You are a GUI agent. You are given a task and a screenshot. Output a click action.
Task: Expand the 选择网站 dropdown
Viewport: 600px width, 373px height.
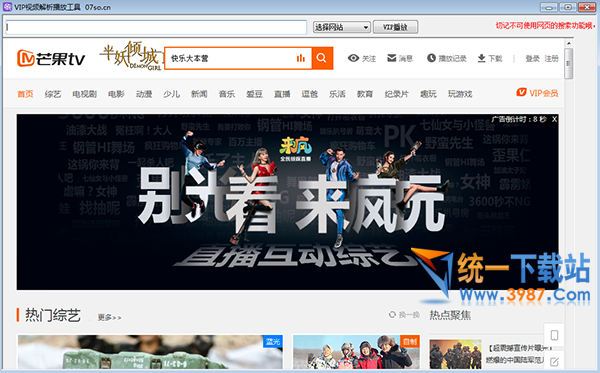tap(341, 27)
